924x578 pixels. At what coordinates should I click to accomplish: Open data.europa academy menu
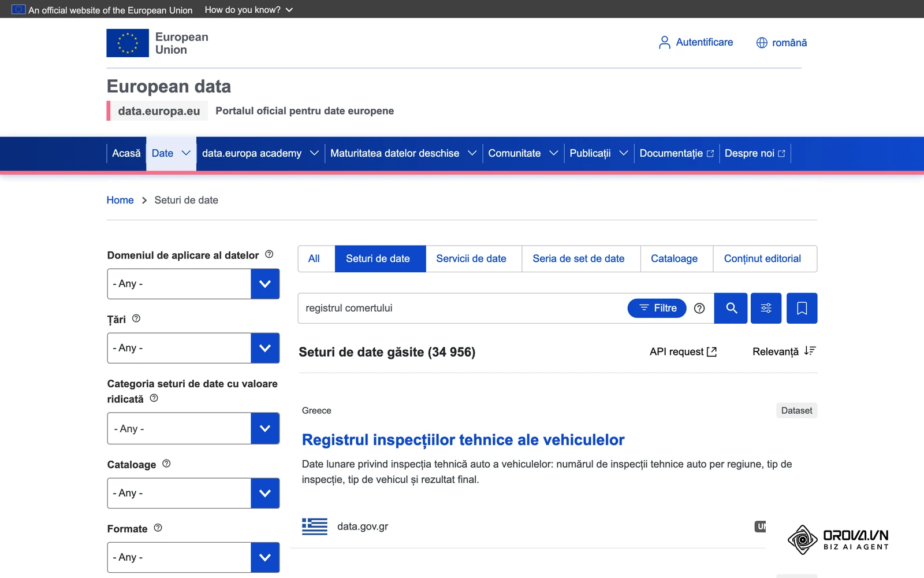point(260,153)
